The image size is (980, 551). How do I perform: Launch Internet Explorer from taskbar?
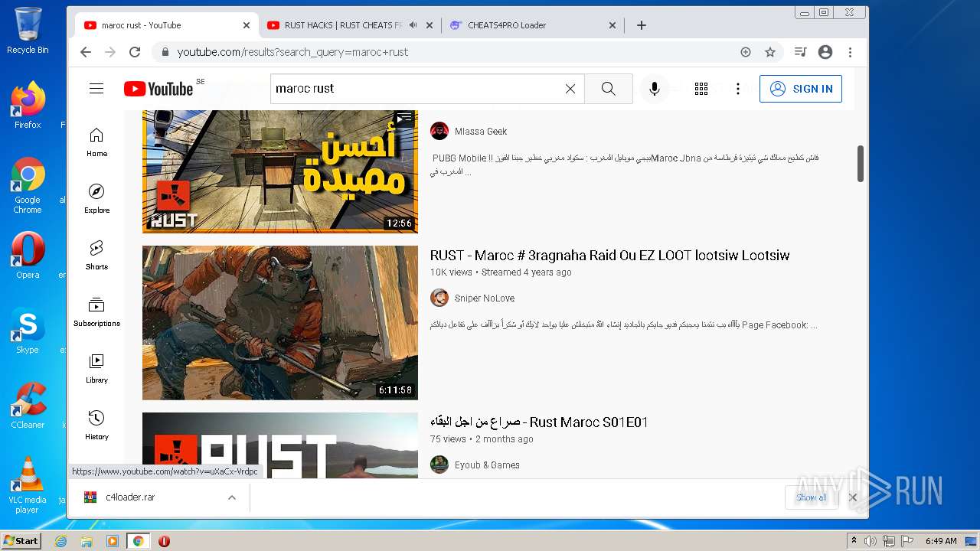pyautogui.click(x=61, y=541)
